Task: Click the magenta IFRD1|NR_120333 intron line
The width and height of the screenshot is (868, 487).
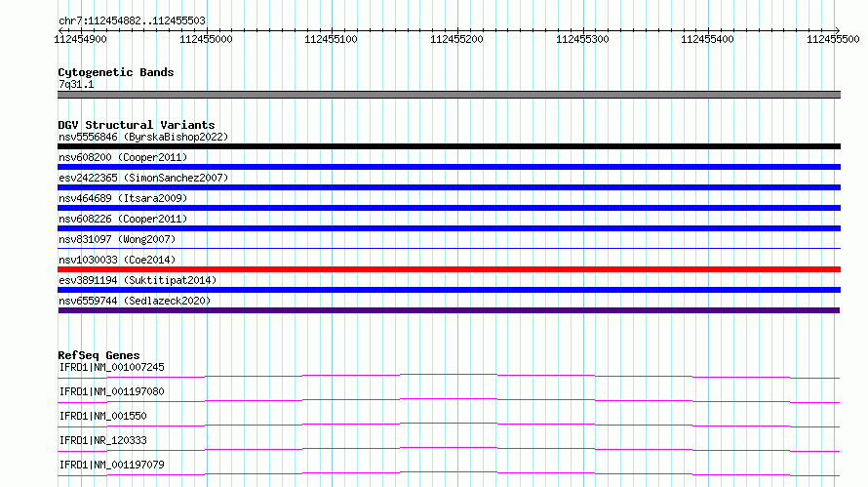Action: point(449,449)
